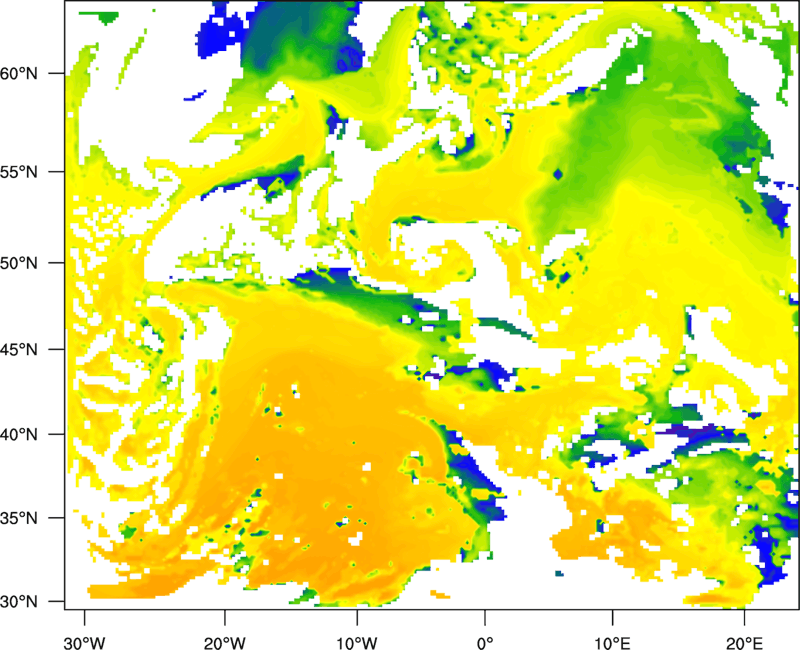The image size is (800, 650).
Task: Click the 55°N latitude label
Action: pyautogui.click(x=19, y=172)
